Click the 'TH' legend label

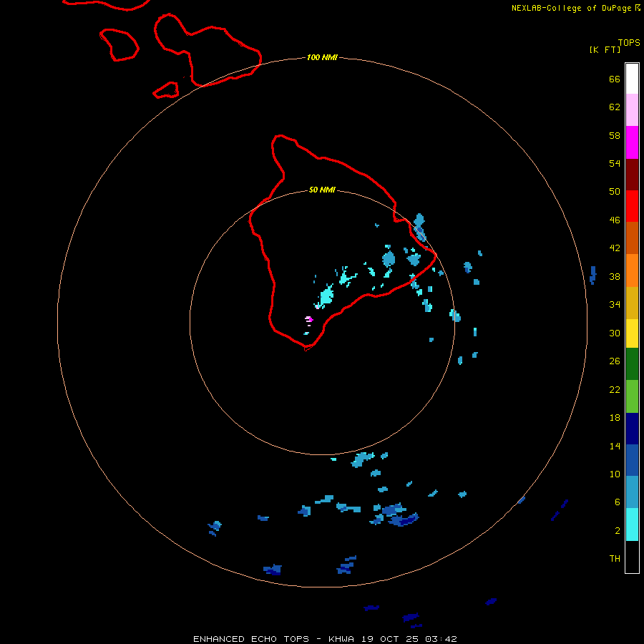615,558
